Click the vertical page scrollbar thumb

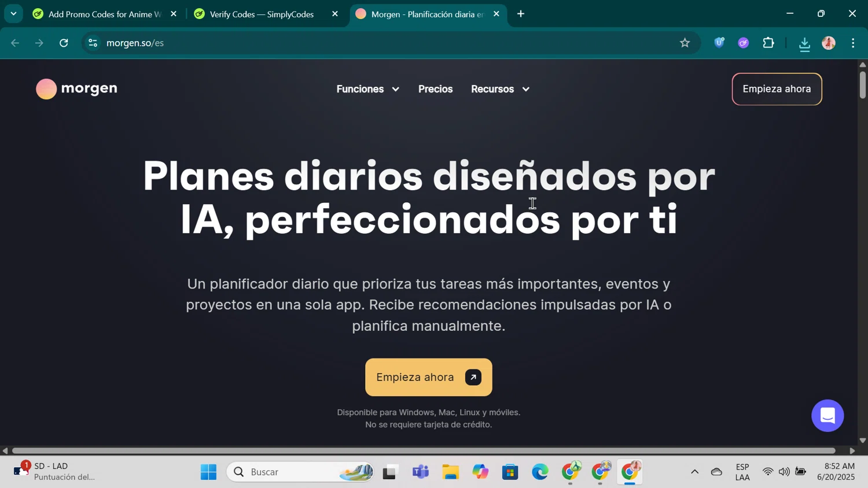pyautogui.click(x=862, y=84)
